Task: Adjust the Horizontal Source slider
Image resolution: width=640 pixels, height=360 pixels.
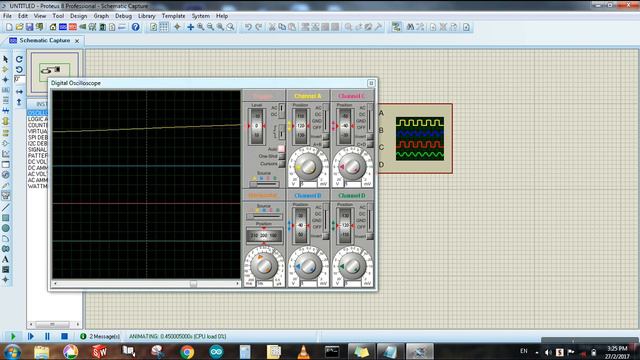Action: (x=264, y=216)
